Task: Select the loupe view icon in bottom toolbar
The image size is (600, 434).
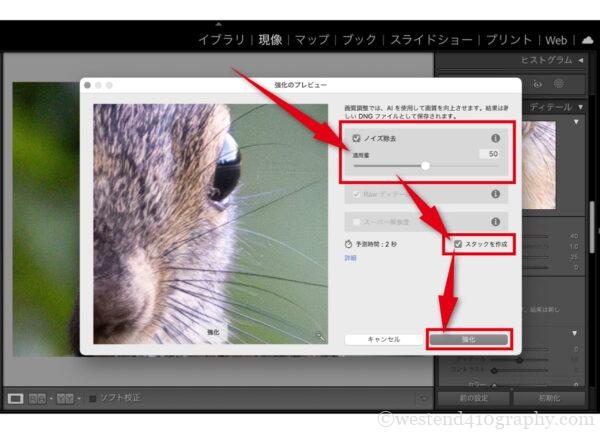Action: [16, 398]
